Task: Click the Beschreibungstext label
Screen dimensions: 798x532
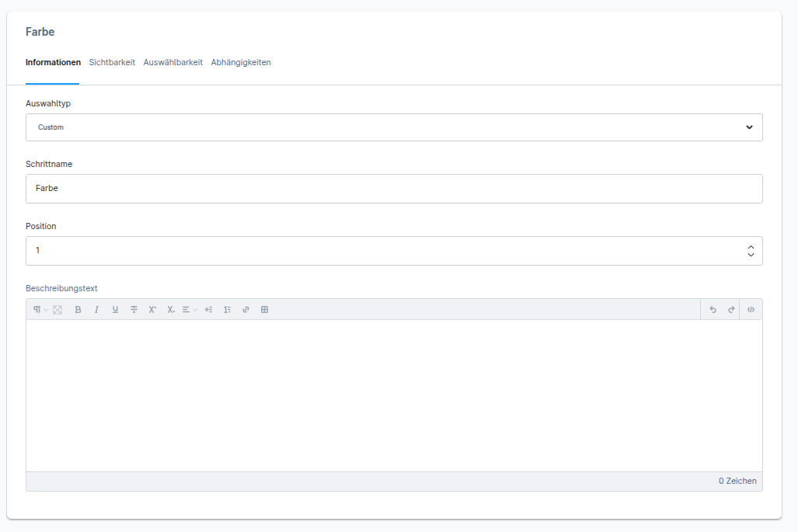Action: (x=61, y=288)
